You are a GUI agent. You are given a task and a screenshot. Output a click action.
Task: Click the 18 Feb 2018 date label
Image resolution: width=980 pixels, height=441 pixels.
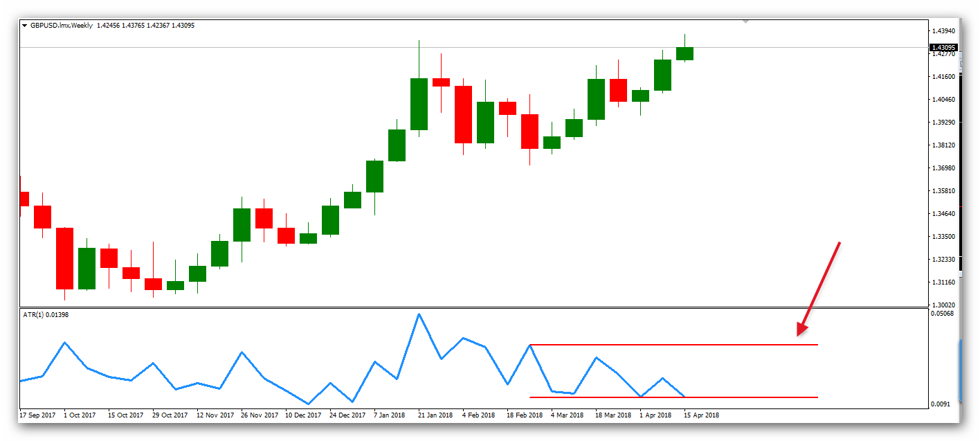tap(525, 415)
